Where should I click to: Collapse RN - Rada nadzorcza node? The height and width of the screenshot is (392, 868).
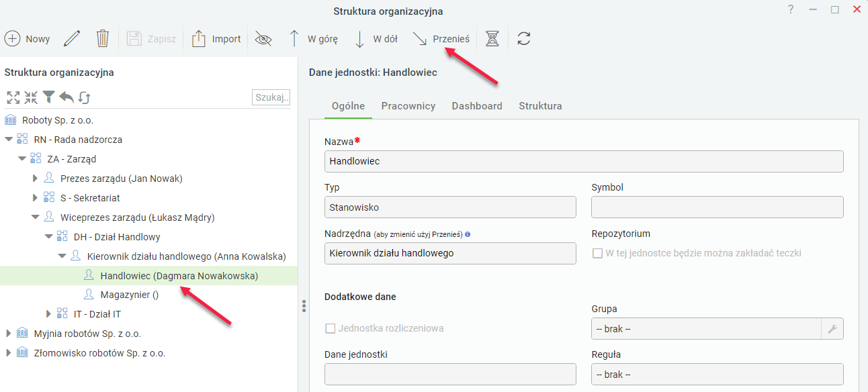point(9,140)
